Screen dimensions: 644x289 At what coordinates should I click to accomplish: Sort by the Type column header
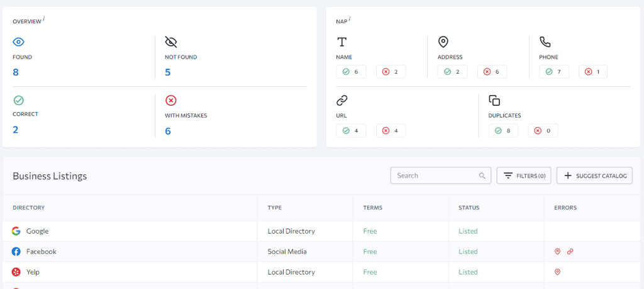(275, 208)
